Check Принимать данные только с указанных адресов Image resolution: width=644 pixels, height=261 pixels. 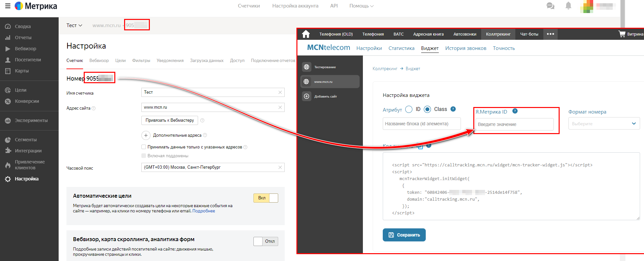click(144, 147)
